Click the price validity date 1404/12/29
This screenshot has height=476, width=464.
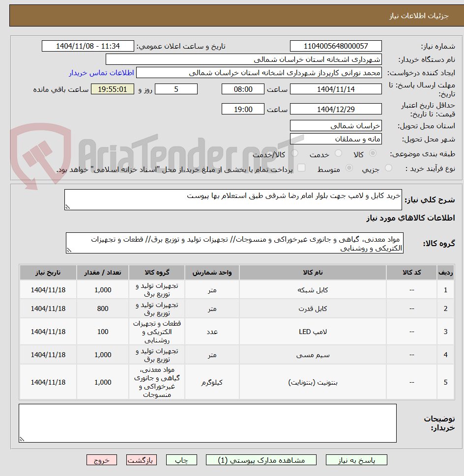coord(336,109)
